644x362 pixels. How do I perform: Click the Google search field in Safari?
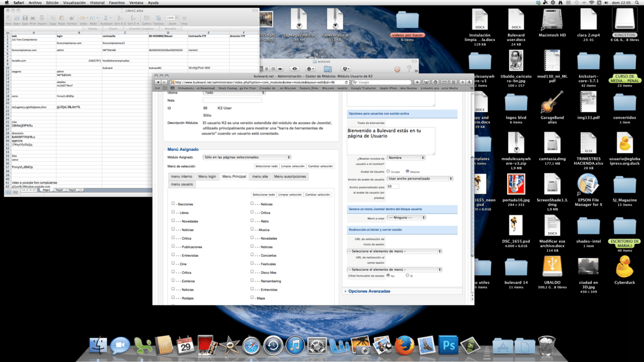[382, 82]
